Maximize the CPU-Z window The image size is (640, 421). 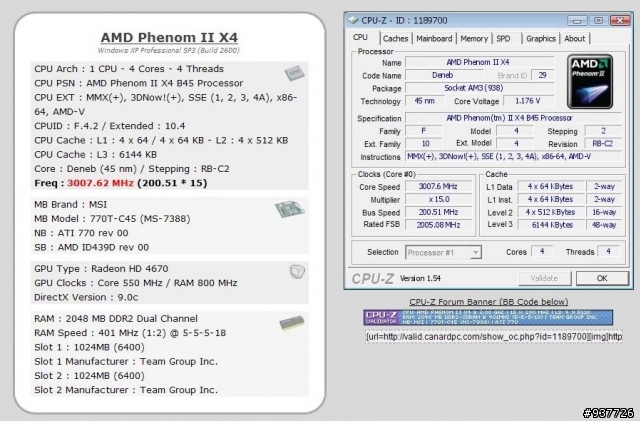[598, 20]
